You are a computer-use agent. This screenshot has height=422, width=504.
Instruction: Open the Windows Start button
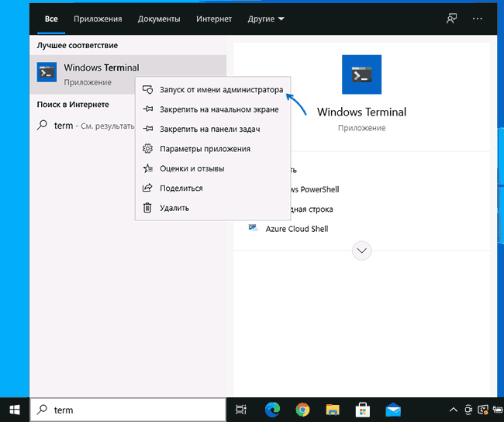pos(15,410)
